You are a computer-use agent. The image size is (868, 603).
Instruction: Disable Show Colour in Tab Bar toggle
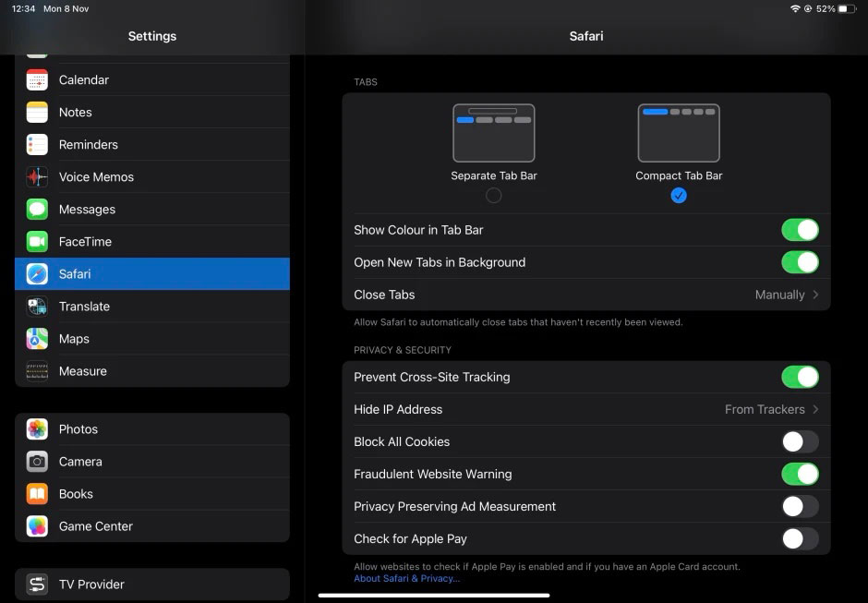(800, 230)
